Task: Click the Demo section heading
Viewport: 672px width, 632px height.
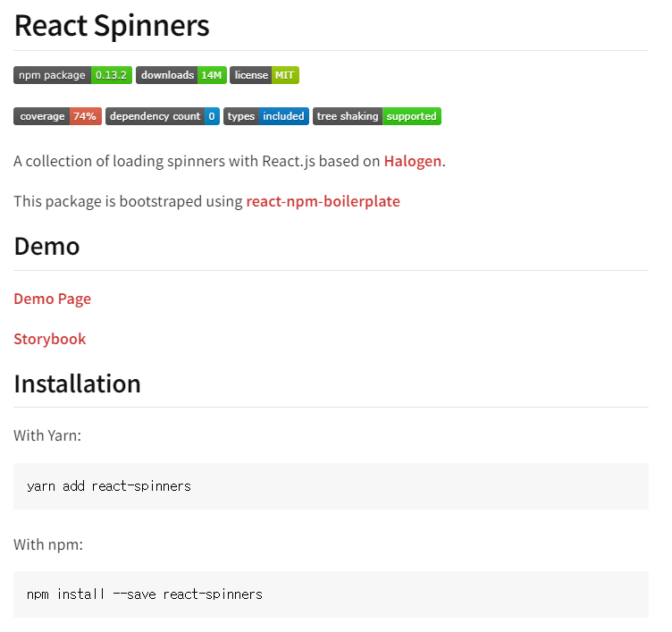Action: point(46,247)
